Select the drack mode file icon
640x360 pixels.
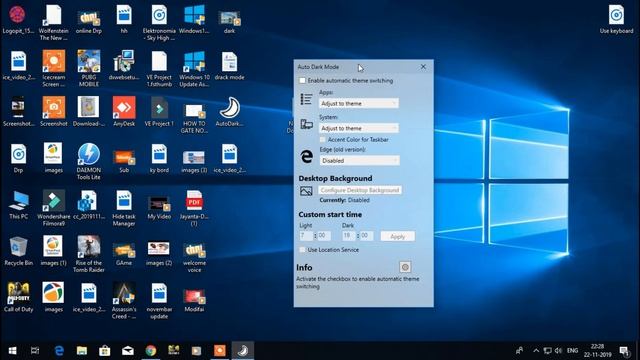click(229, 66)
